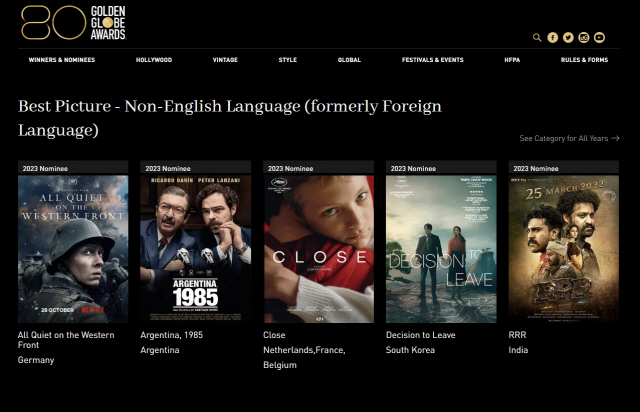Open the search magnifier icon
Image resolution: width=640 pixels, height=412 pixels.
(x=537, y=38)
